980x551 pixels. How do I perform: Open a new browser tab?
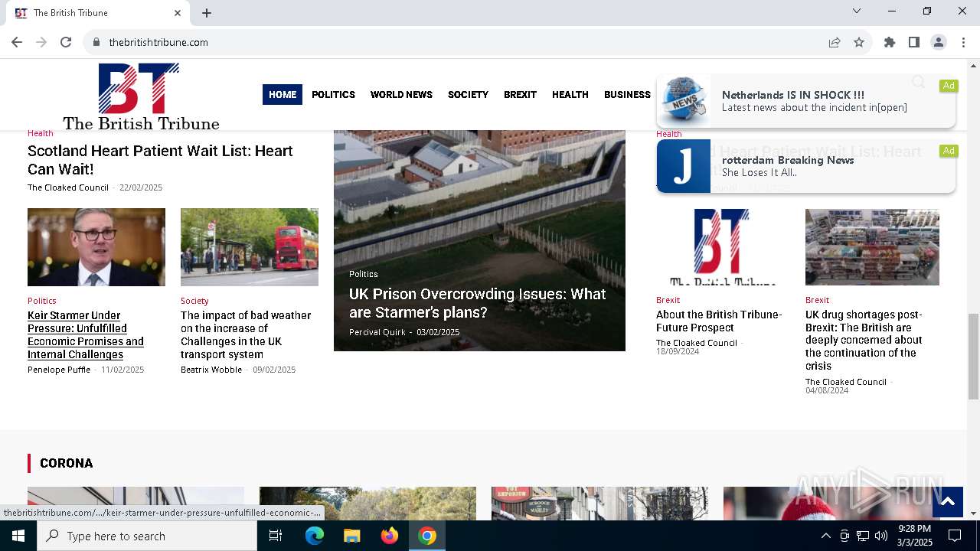click(207, 13)
